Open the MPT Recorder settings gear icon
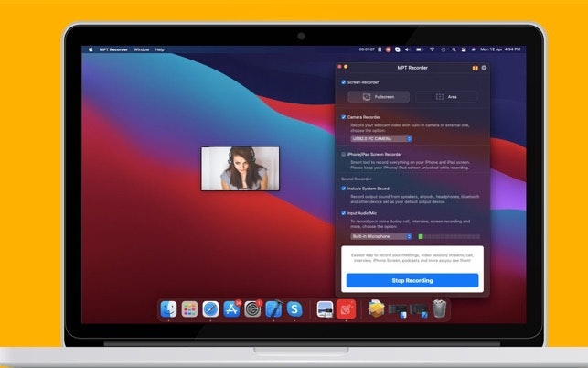The height and width of the screenshot is (368, 588). click(484, 68)
